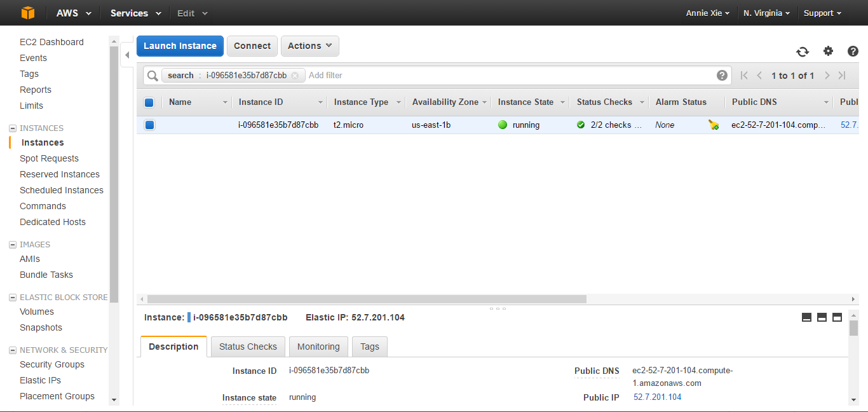The image size is (868, 412).
Task: Click the pane resize handle dots
Action: coord(498,308)
